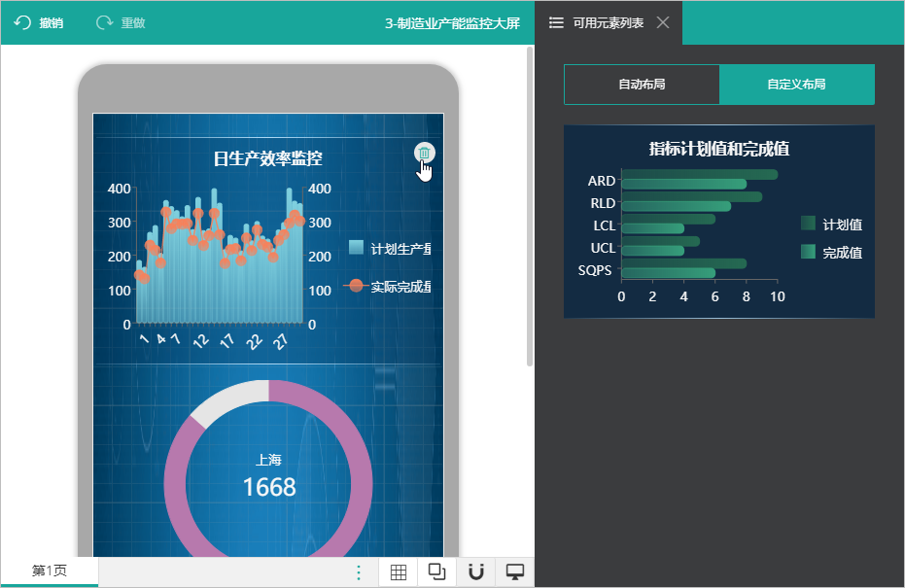Open the 第1页 page tab

[50, 571]
